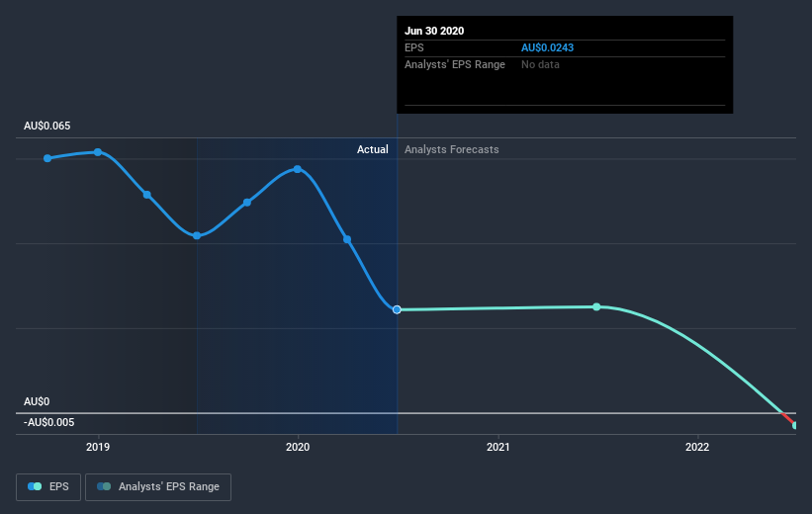Toggle the EPS legend series
Viewport: 812px width, 514px height.
coord(48,486)
